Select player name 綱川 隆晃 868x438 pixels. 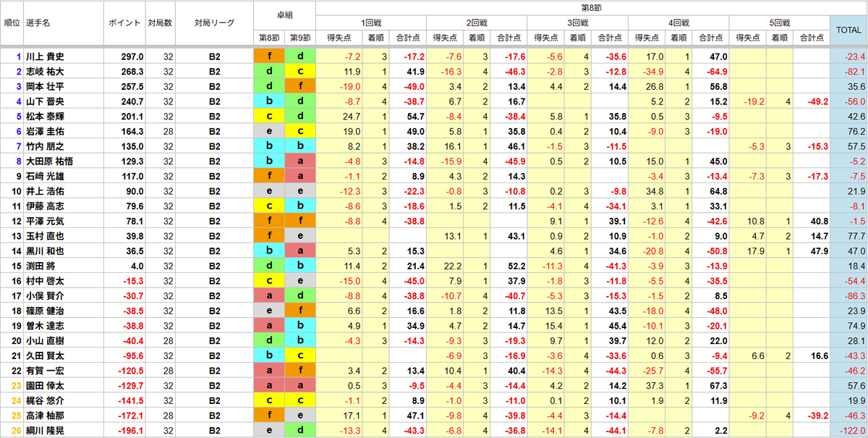click(x=45, y=431)
